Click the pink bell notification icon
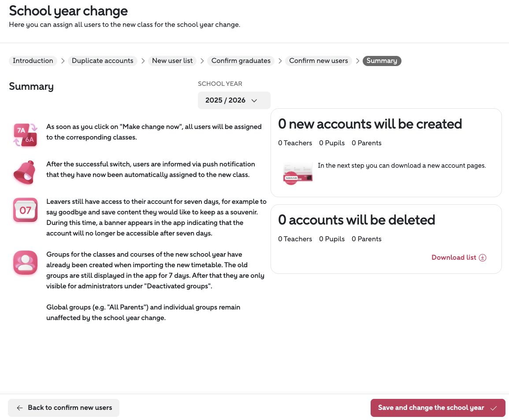The image size is (509, 420). pyautogui.click(x=25, y=172)
